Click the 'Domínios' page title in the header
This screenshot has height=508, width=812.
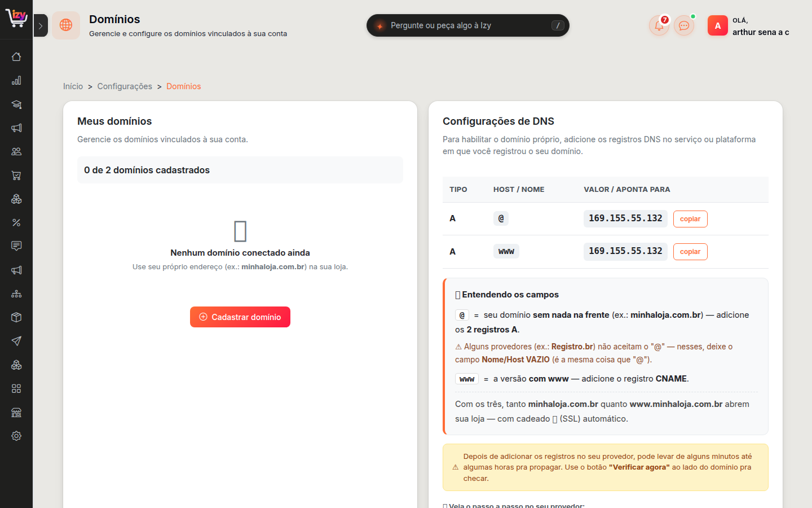pos(114,19)
